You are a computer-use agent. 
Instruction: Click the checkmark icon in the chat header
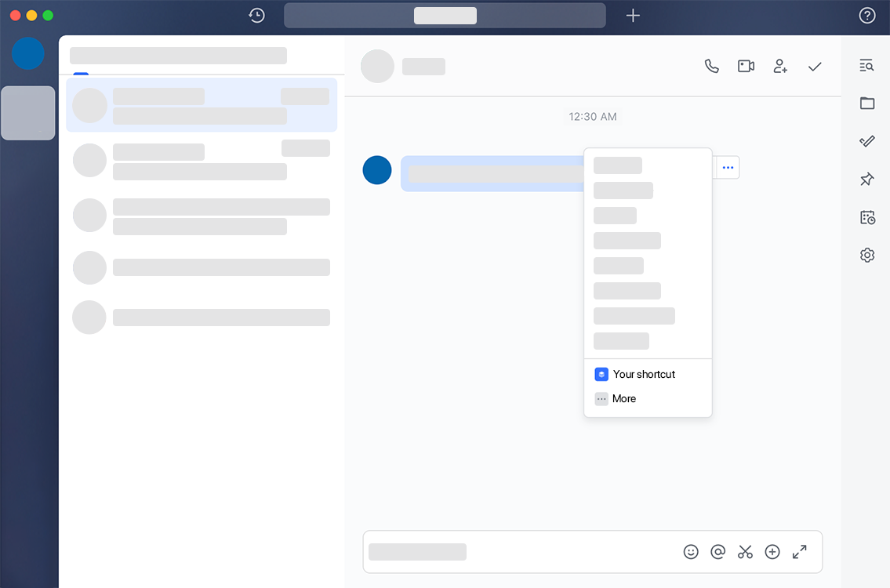click(x=815, y=67)
